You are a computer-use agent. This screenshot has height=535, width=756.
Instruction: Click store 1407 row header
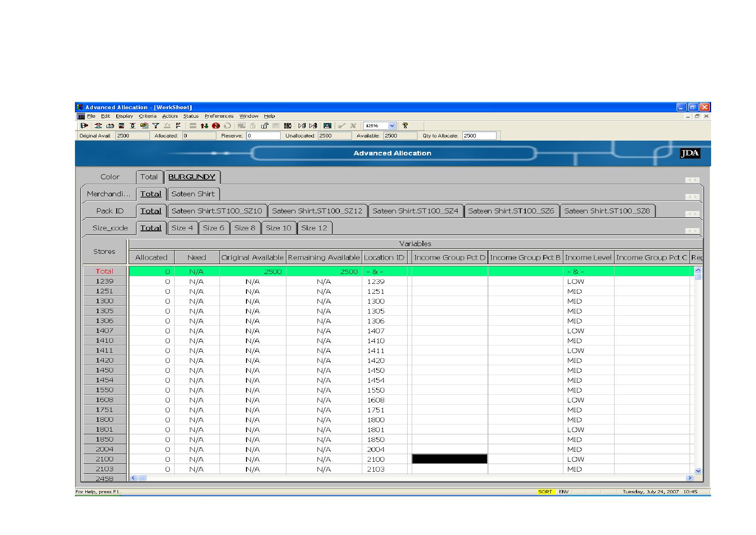104,331
